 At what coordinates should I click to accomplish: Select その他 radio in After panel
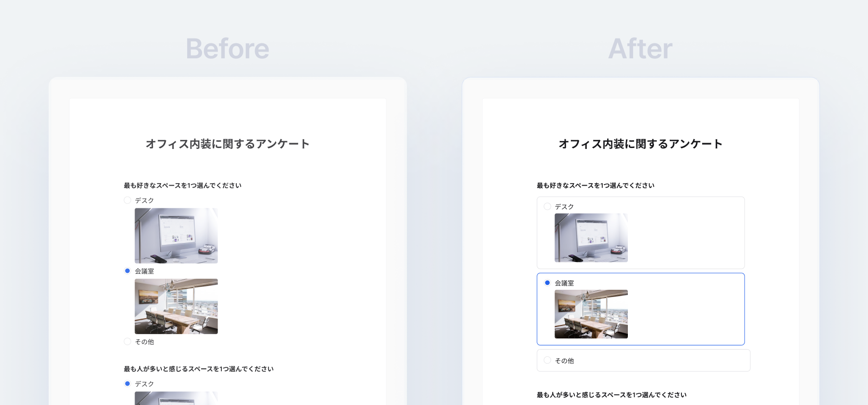pyautogui.click(x=547, y=360)
